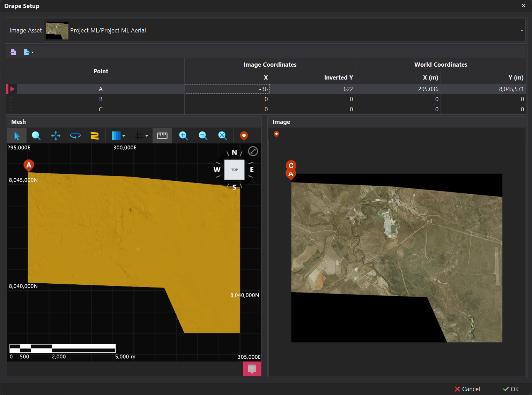532x395 pixels.
Task: Click the purple import points icon
Action: 13,52
